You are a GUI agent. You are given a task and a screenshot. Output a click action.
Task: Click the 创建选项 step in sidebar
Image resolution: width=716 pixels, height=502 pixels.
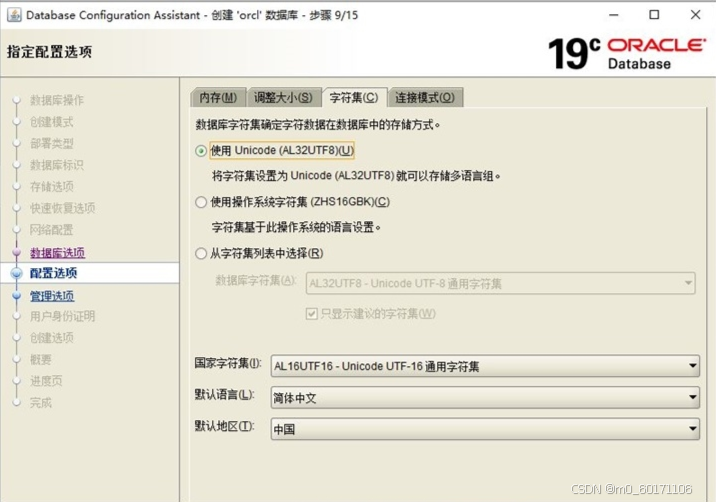(x=52, y=338)
